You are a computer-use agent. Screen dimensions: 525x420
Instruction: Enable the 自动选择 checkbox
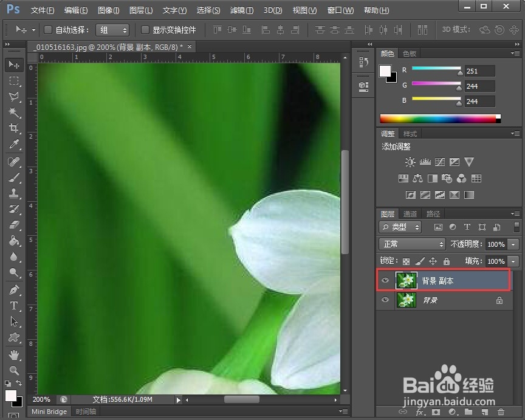[x=48, y=30]
